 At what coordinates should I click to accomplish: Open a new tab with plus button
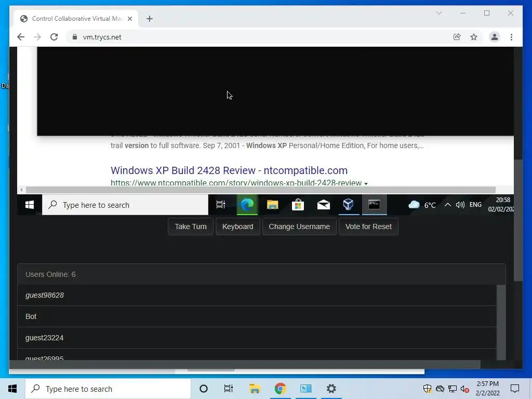click(150, 19)
